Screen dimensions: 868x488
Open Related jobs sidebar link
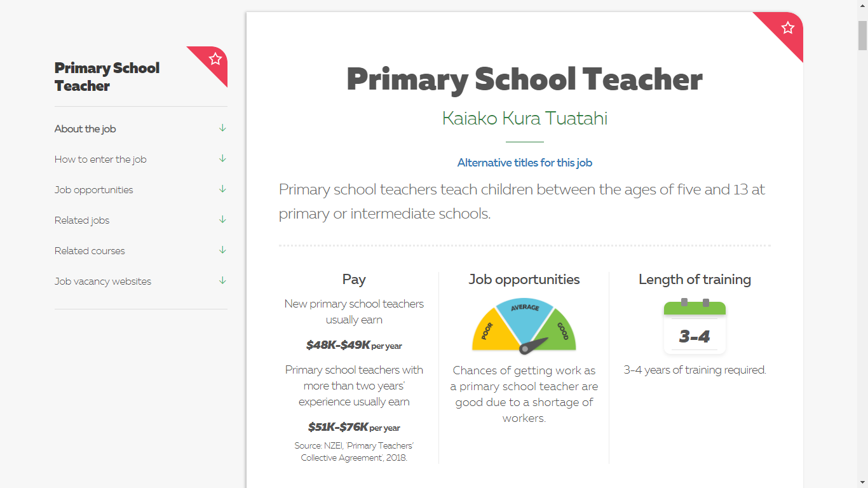[x=82, y=220]
